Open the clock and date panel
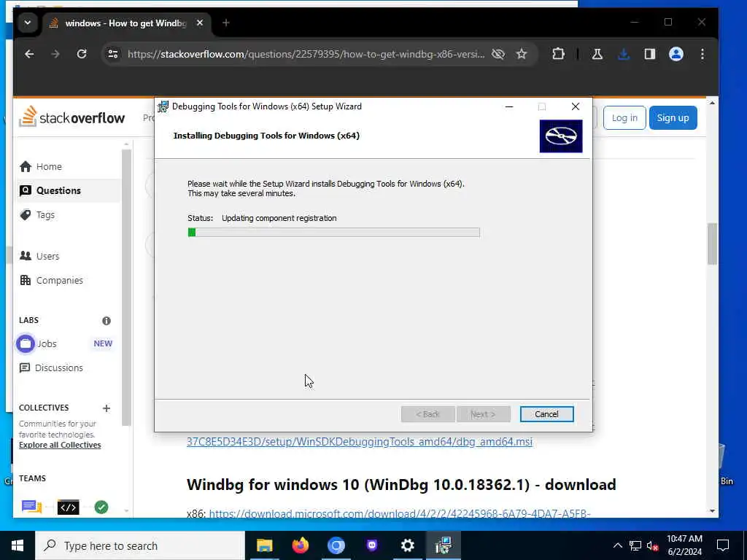Image resolution: width=747 pixels, height=560 pixels. coord(684,545)
